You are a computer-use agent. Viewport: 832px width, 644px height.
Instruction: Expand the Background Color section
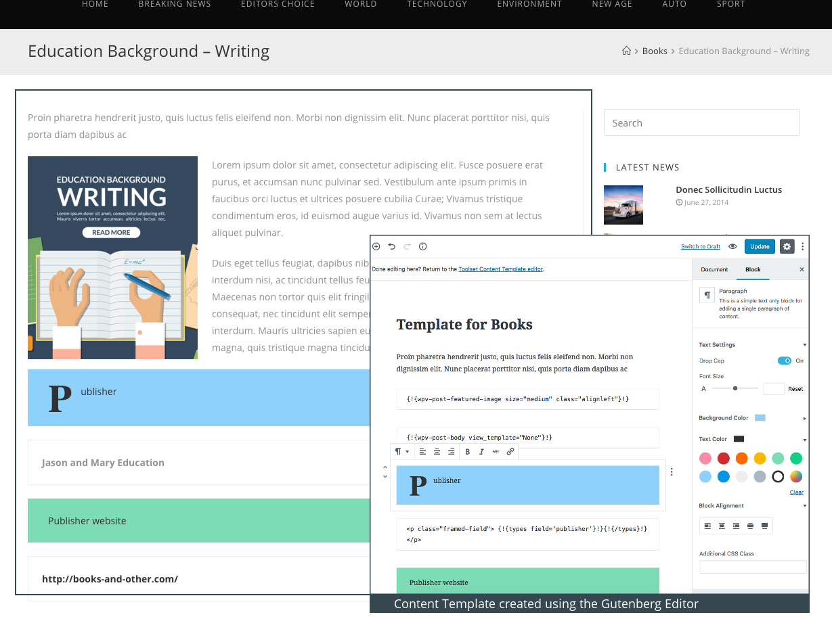click(804, 418)
